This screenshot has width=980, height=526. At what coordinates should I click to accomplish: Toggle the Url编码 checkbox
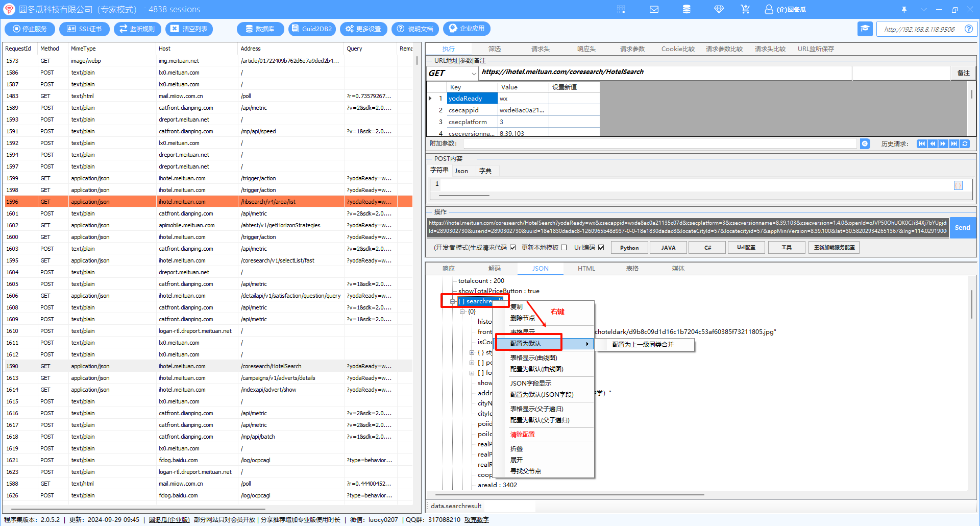pyautogui.click(x=601, y=248)
